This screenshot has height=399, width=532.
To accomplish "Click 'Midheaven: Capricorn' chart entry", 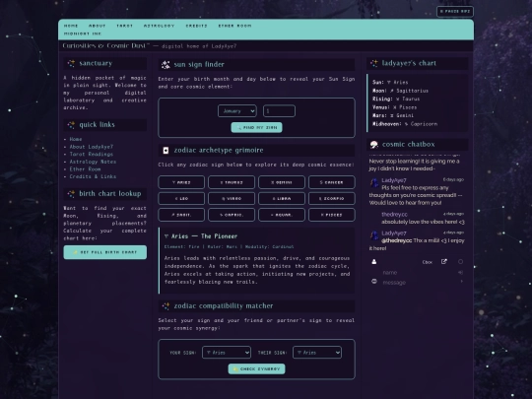I will point(405,124).
